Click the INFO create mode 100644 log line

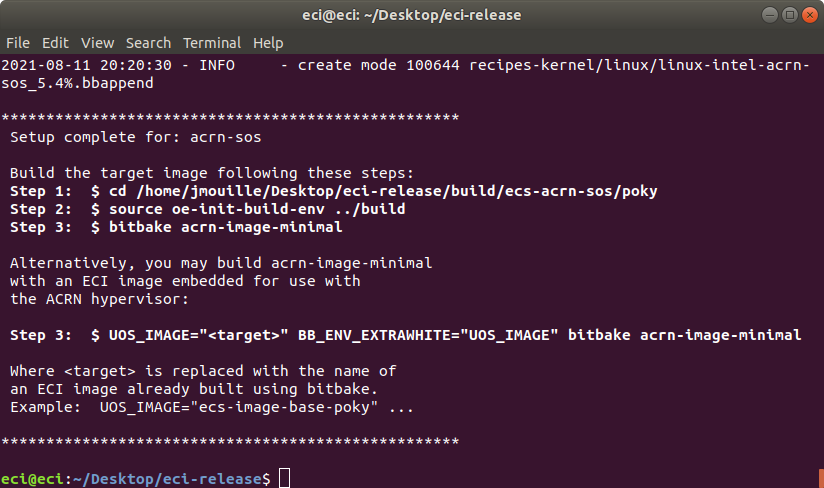[405, 74]
